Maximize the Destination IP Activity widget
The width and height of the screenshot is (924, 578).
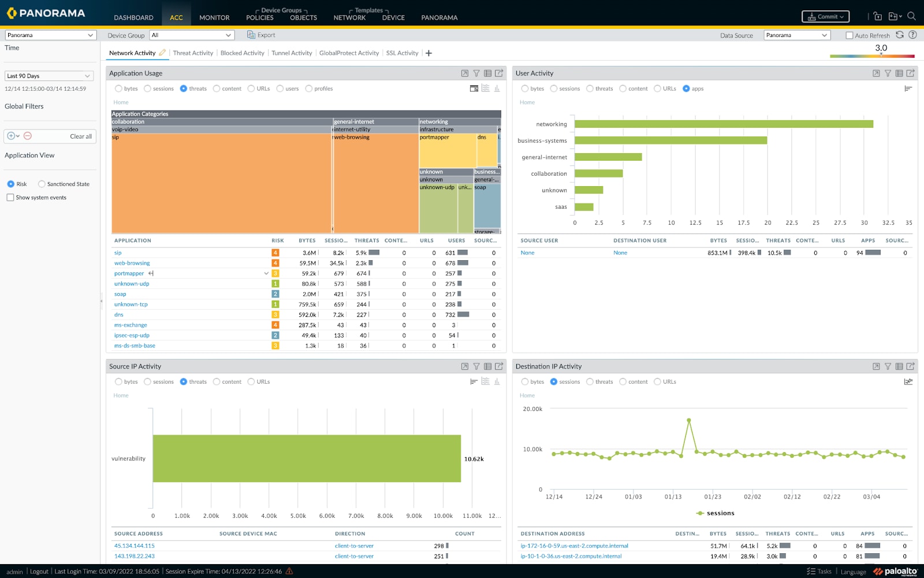(876, 366)
